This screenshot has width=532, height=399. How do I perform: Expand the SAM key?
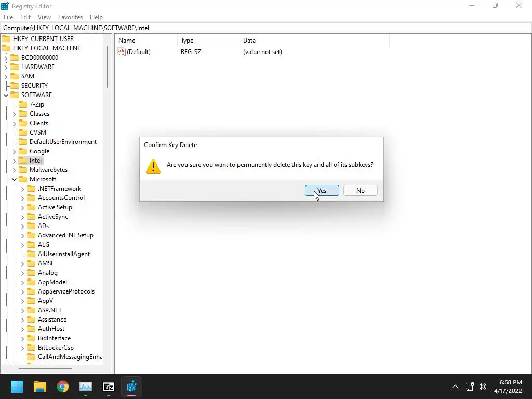click(6, 77)
